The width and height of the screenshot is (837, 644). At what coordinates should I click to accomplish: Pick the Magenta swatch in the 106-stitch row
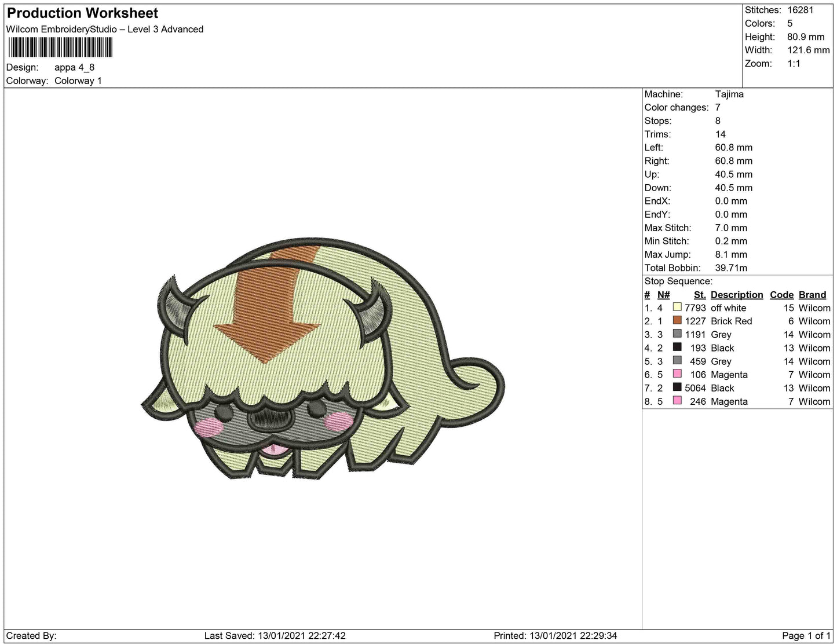677,374
